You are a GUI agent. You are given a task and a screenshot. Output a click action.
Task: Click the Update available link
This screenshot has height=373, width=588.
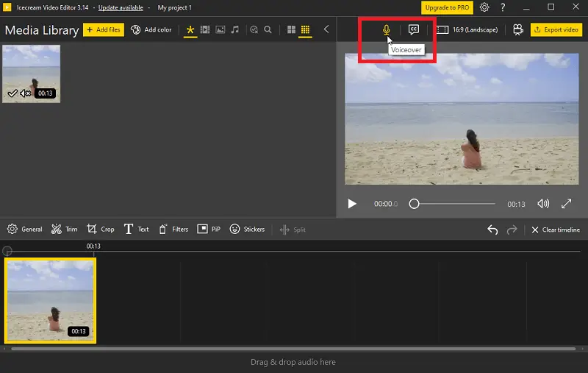[x=121, y=7]
